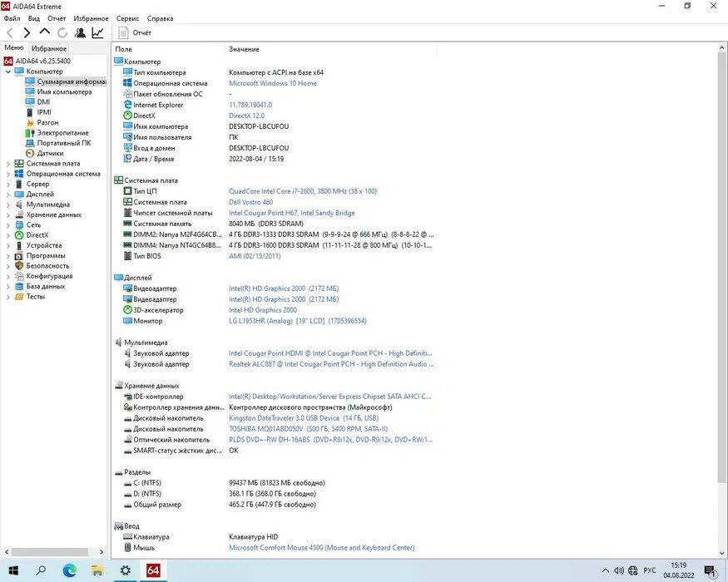Click the up-level arrow in toolbar
The height and width of the screenshot is (582, 728).
(x=45, y=32)
